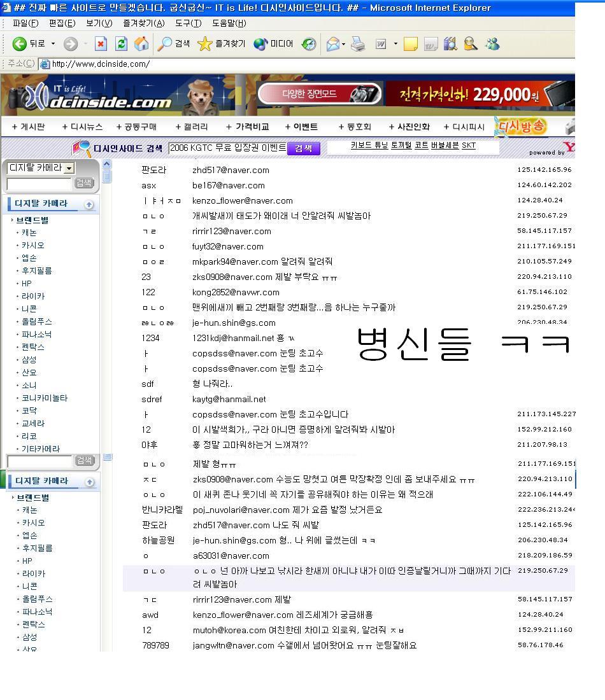
Task: Open the 동호회 nav tab
Action: [355, 127]
